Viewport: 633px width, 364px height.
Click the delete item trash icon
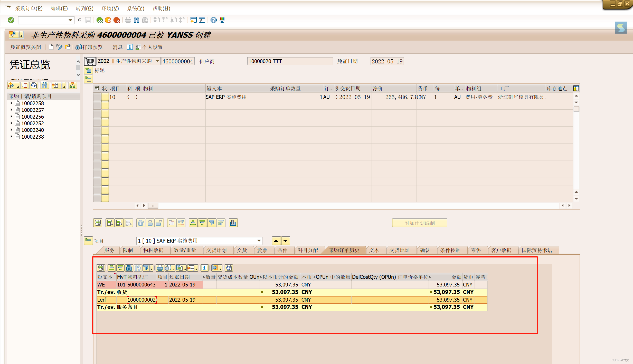pyautogui.click(x=140, y=223)
